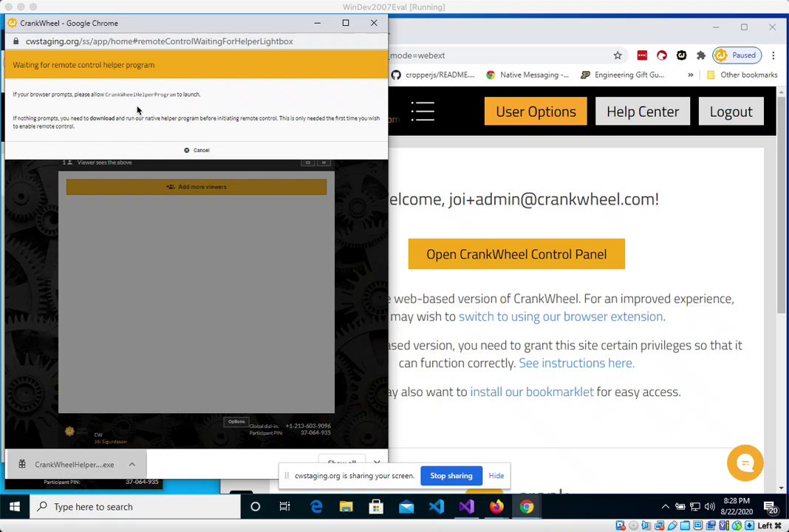The height and width of the screenshot is (532, 789).
Task: Cancel the remote control helper wait
Action: pyautogui.click(x=197, y=150)
